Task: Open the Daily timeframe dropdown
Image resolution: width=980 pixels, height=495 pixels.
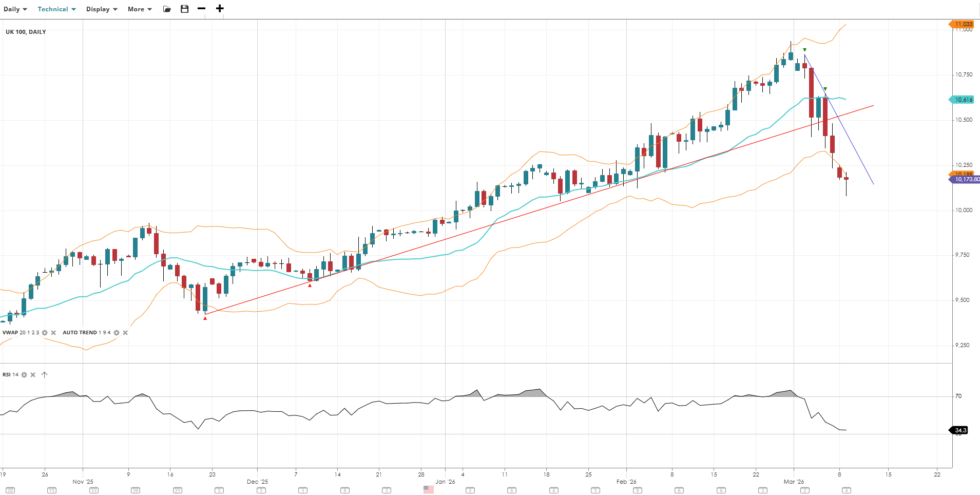Action: [15, 9]
